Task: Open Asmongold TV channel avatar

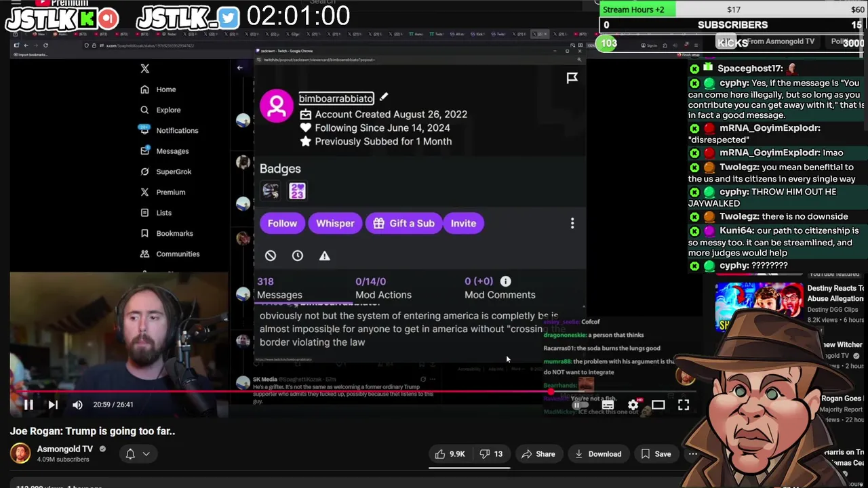Action: [20, 453]
